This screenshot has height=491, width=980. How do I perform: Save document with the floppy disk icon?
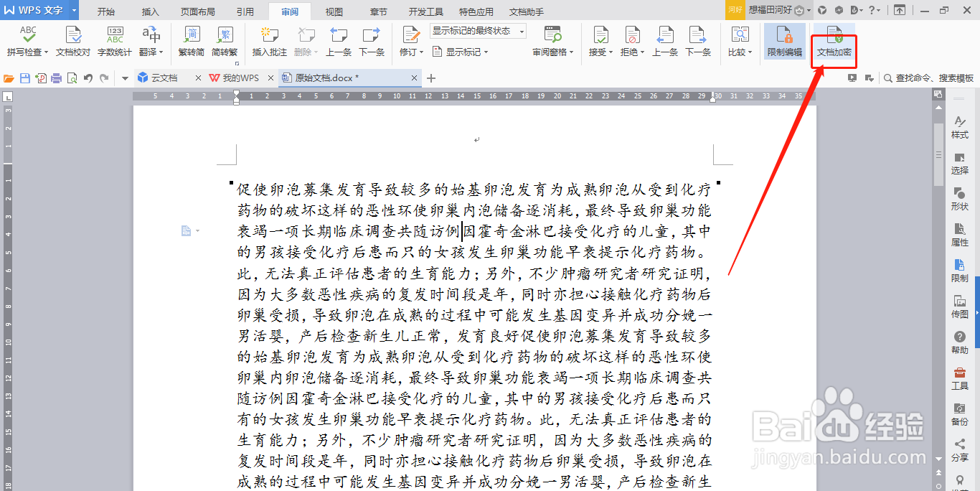coord(25,78)
